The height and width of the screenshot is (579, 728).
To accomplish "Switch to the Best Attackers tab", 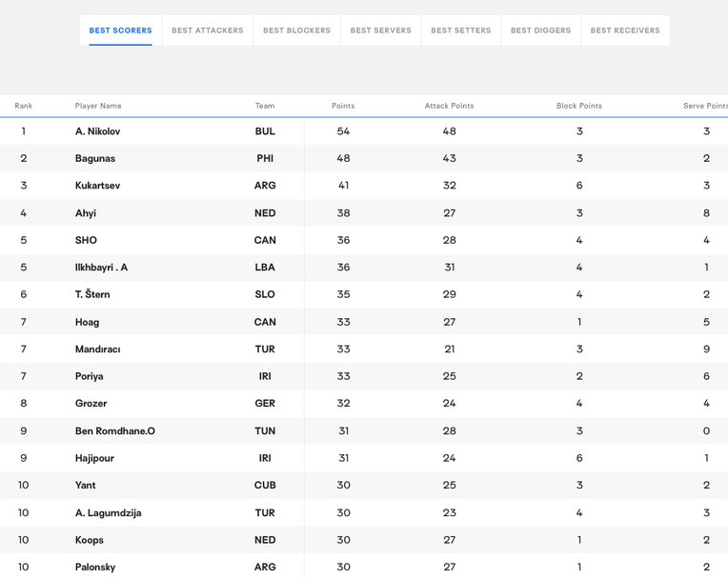I will pyautogui.click(x=207, y=30).
